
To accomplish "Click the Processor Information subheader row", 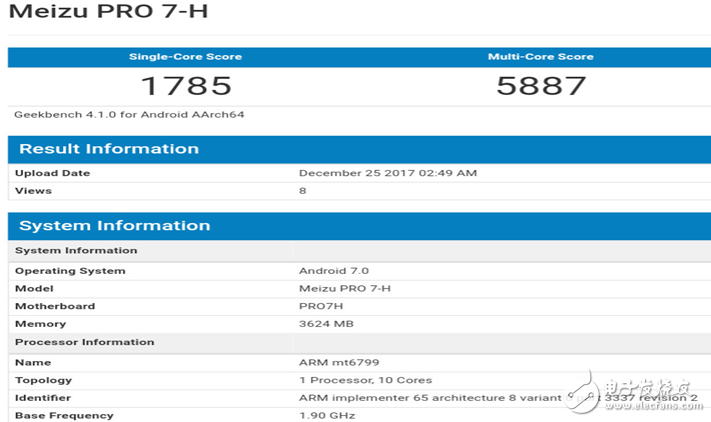I will [84, 342].
